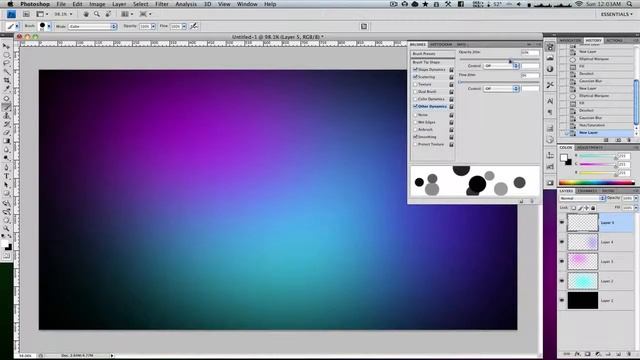The height and width of the screenshot is (360, 640).
Task: Enable the Wet Edges checkbox
Action: pos(415,122)
